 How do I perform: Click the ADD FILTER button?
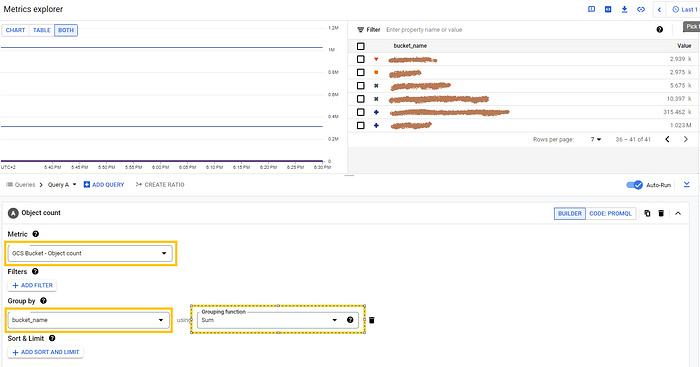32,285
